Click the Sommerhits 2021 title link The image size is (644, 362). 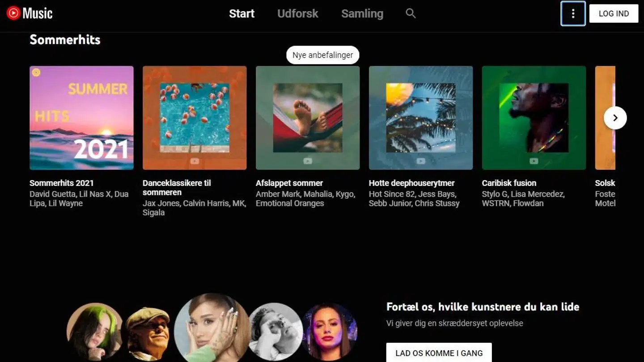(62, 183)
